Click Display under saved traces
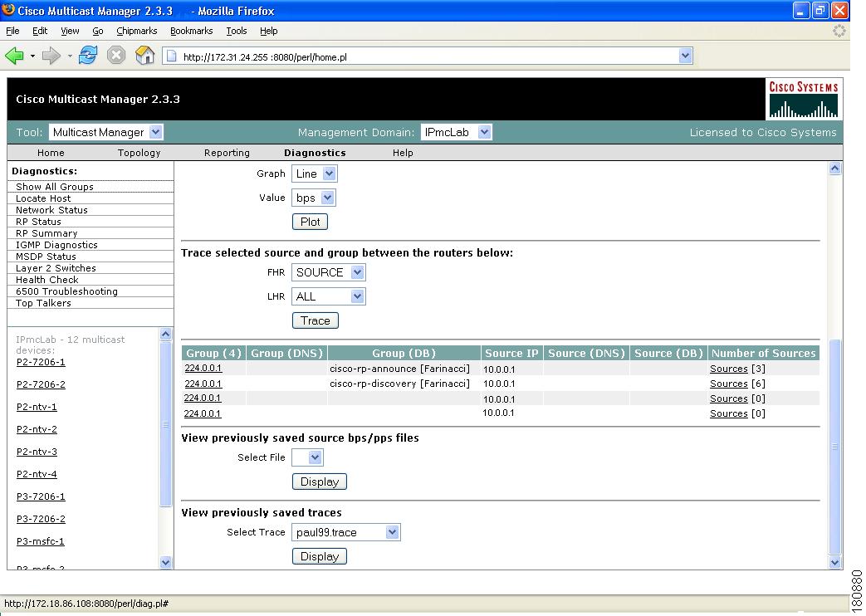The height and width of the screenshot is (616, 866). (x=320, y=556)
